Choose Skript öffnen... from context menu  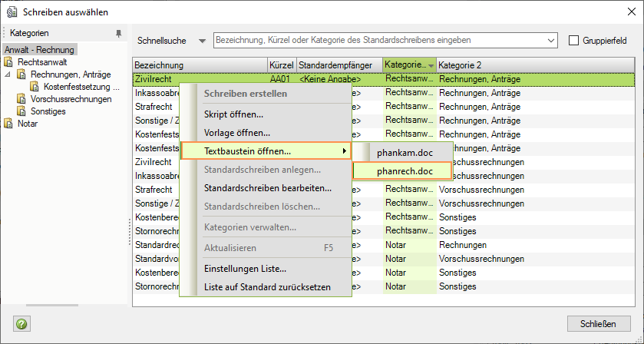click(x=233, y=114)
